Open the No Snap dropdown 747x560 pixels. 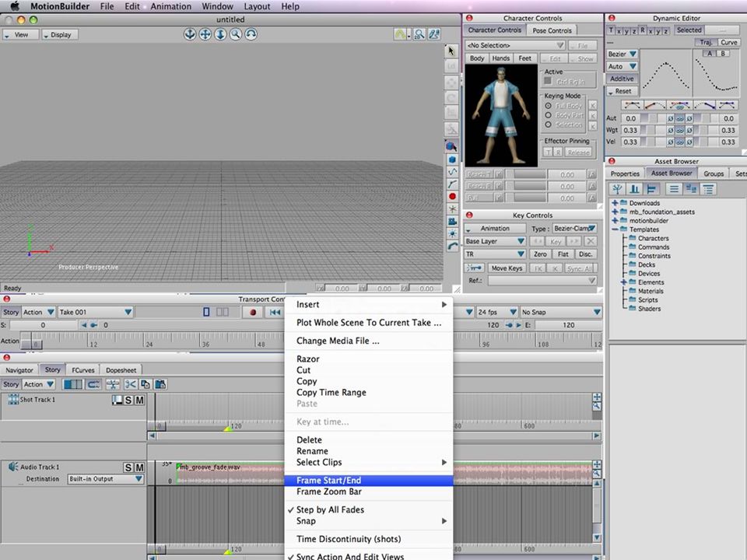click(561, 313)
